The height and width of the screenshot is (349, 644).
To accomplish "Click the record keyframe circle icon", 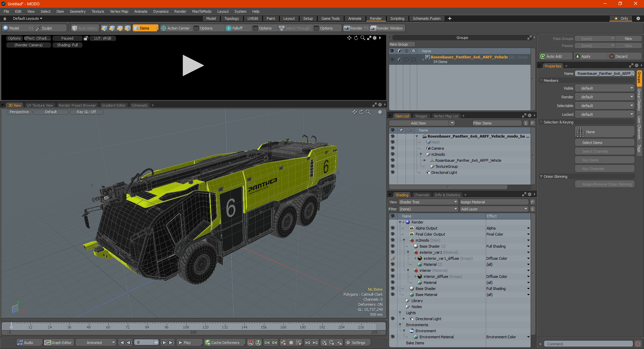I will coord(291,343).
